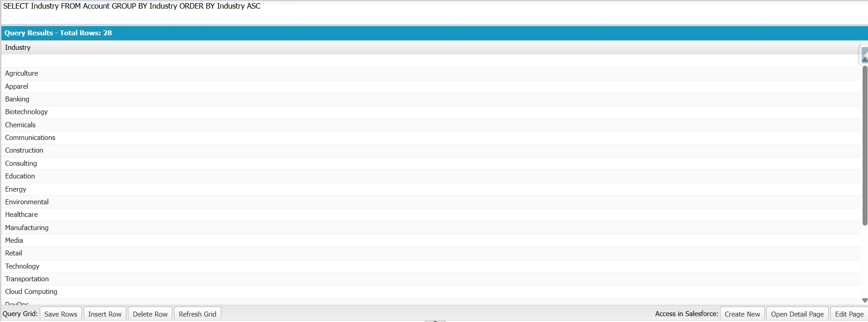Screen dimensions: 868x322
Task: Click the results grid vertical scrollbar thumb
Action: coord(865,145)
